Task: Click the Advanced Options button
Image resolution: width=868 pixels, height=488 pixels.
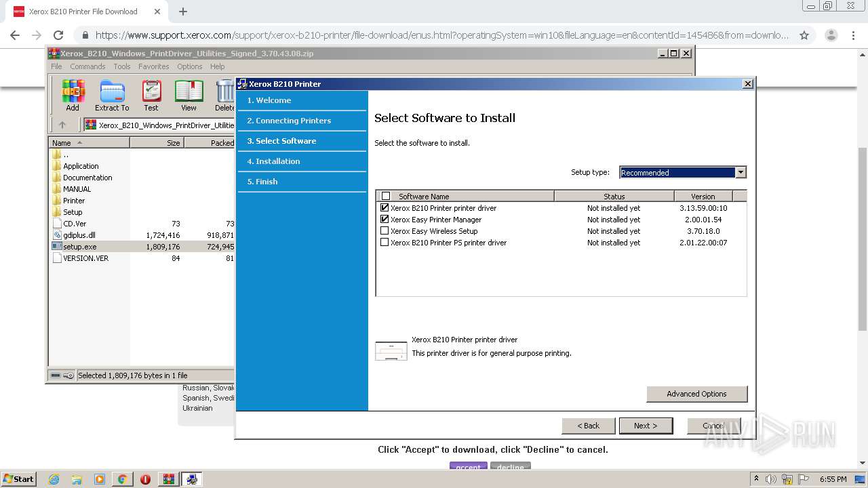Action: point(696,394)
